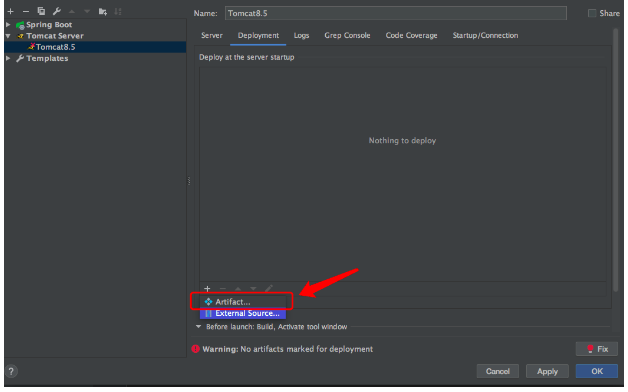Click the down arrow under deploy list
Viewport: 628px width, 392px height.
point(253,288)
